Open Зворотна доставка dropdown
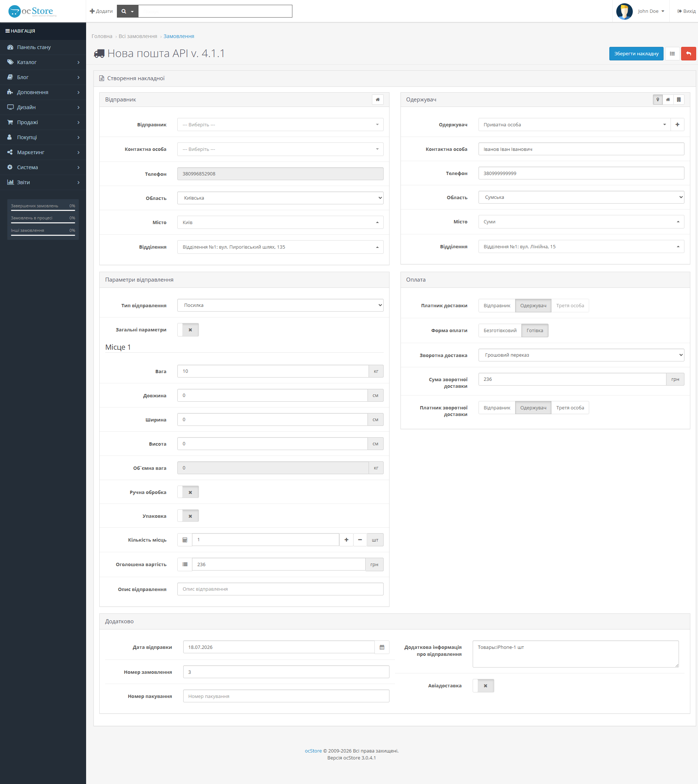The height and width of the screenshot is (784, 698). [x=581, y=355]
